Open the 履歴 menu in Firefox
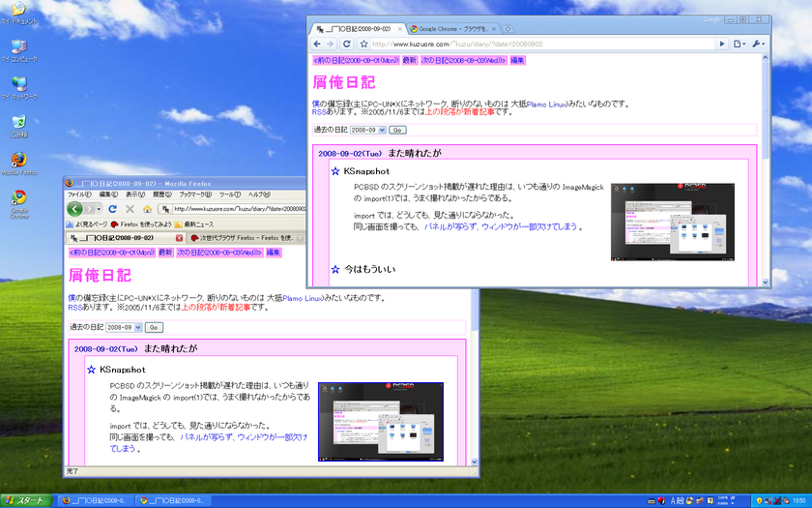Image resolution: width=812 pixels, height=508 pixels. [x=161, y=194]
